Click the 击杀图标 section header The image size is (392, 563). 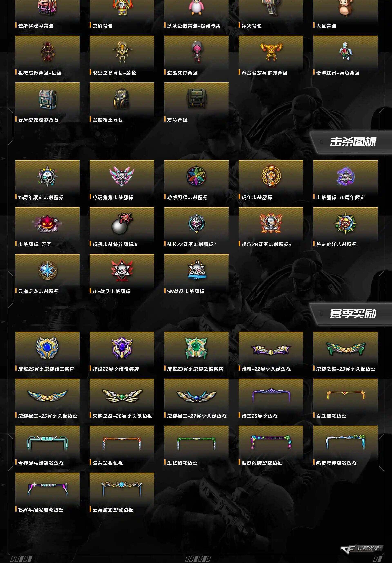click(353, 142)
